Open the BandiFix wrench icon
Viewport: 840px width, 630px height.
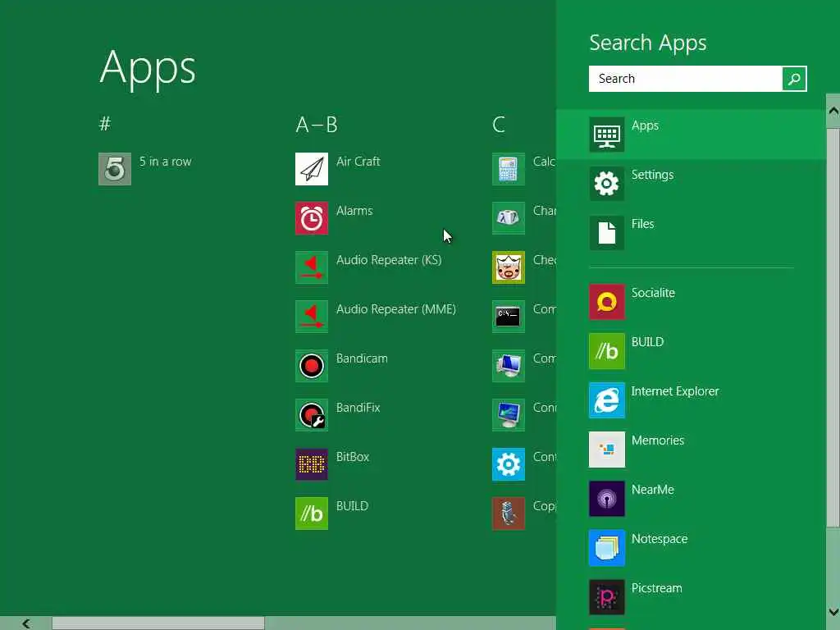click(x=311, y=415)
